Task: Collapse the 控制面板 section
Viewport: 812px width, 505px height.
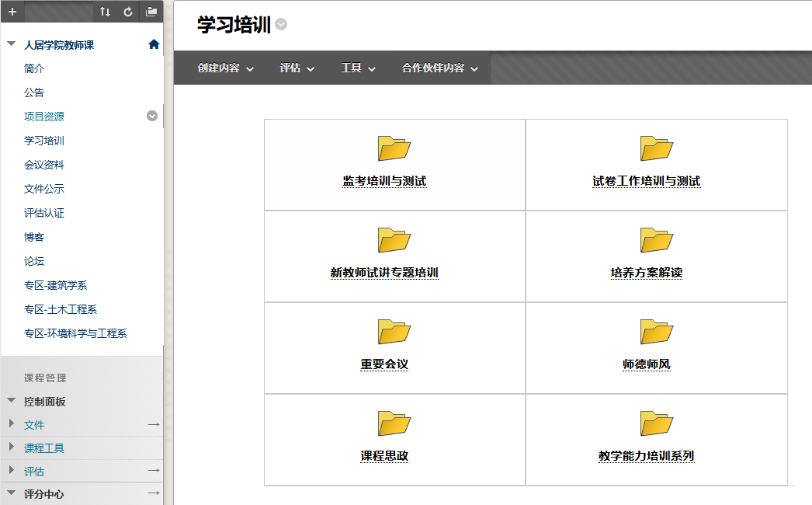Action: pos(12,401)
